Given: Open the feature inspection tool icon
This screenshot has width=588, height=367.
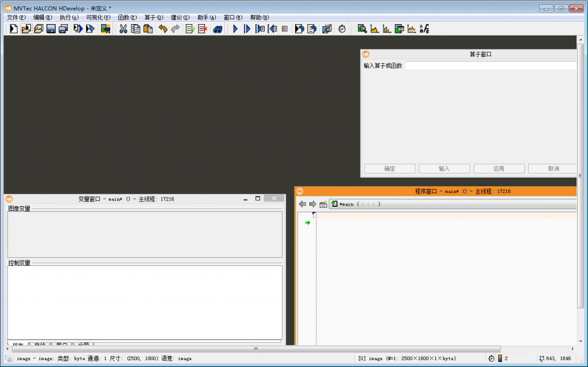Looking at the screenshot, I should tap(400, 29).
